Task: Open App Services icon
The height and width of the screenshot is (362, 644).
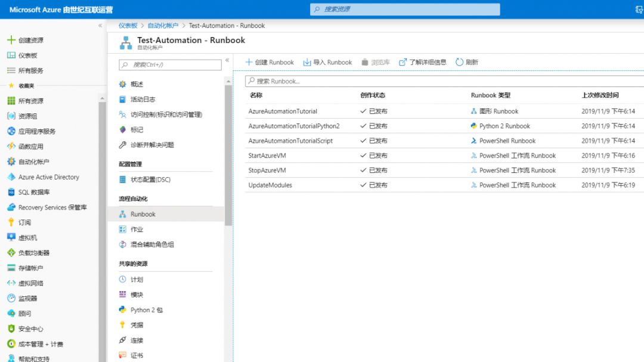Action: pyautogui.click(x=11, y=131)
